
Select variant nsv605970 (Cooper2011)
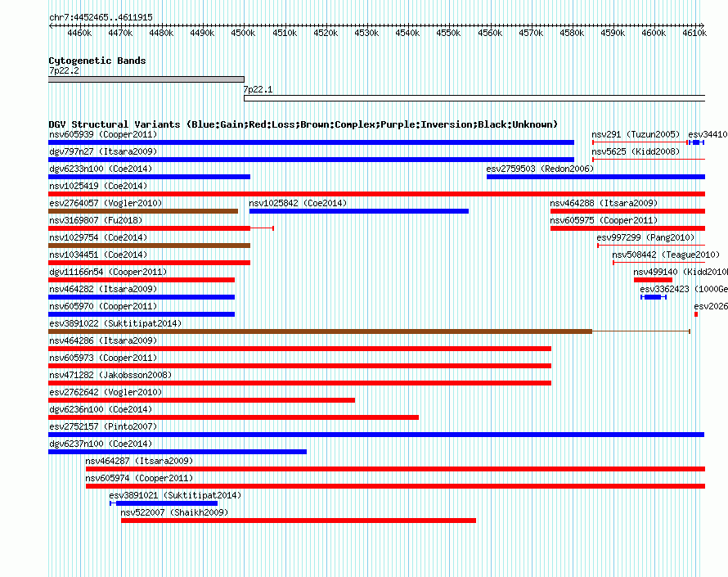(142, 314)
